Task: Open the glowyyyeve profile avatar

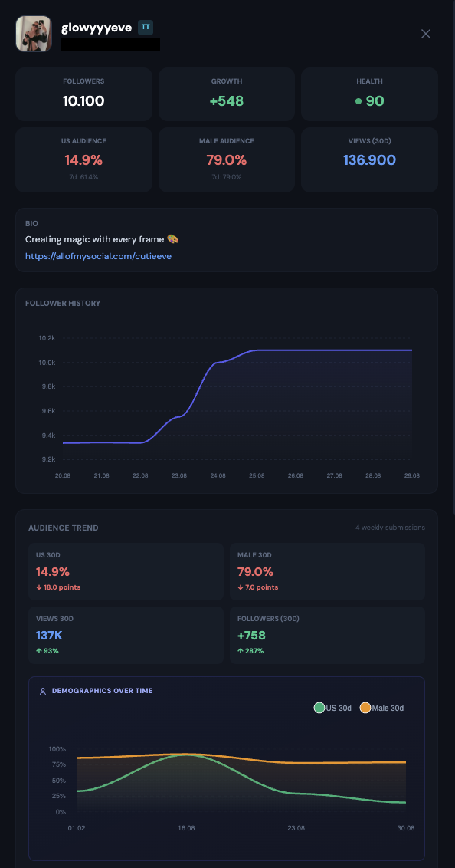Action: click(x=34, y=34)
